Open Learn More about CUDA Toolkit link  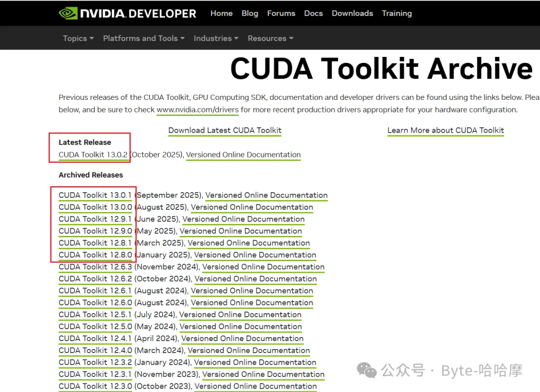tap(445, 130)
